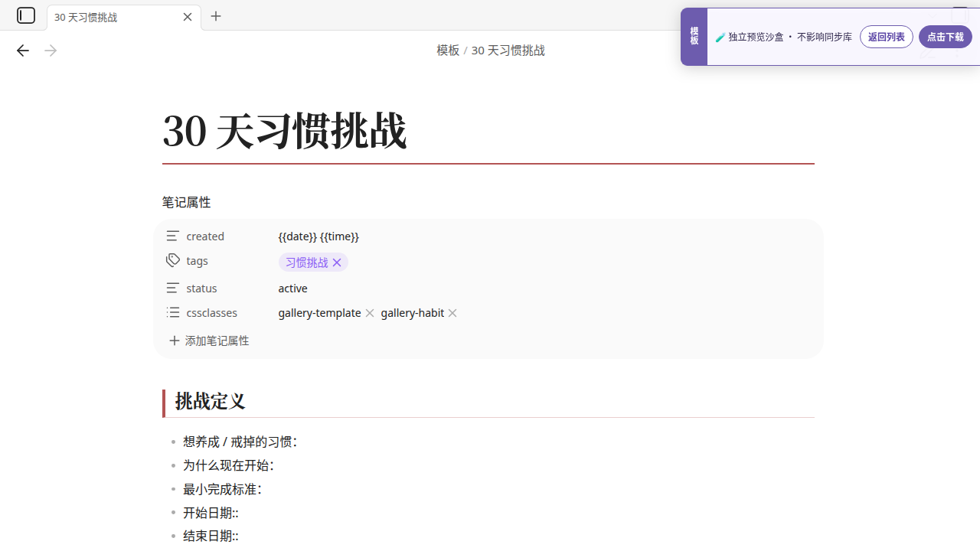Close the 30 天习惯挑战 tab
This screenshot has width=980, height=551.
[x=188, y=17]
